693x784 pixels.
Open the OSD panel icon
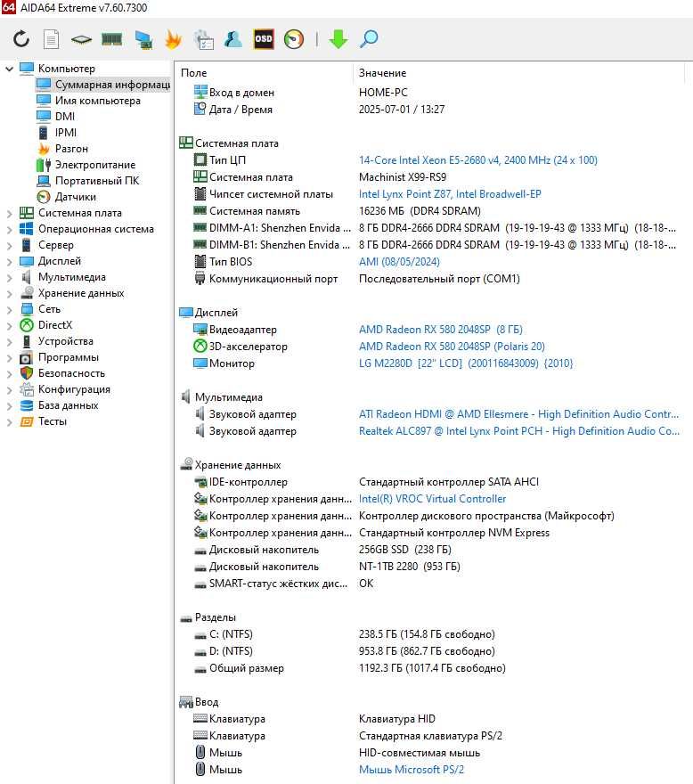point(264,39)
